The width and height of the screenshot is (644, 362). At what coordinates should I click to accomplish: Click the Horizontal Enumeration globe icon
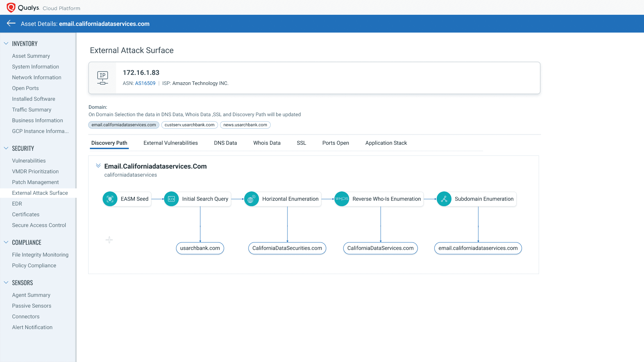(x=252, y=199)
